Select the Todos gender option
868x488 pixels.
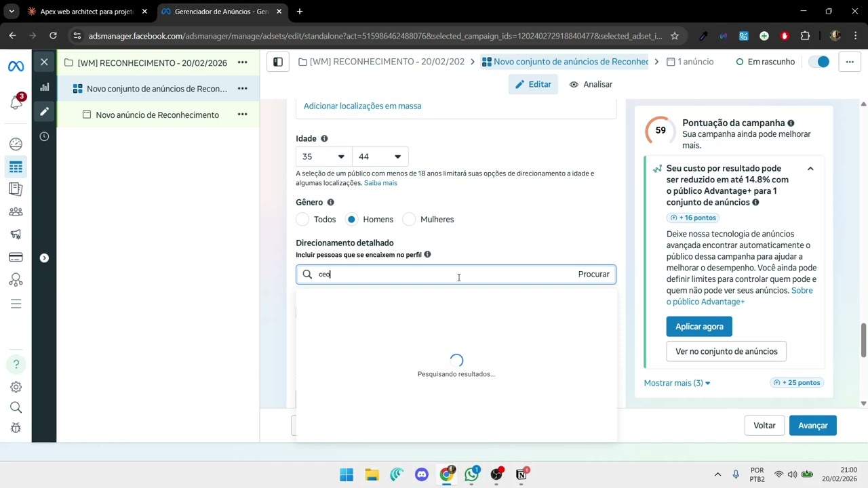click(303, 219)
